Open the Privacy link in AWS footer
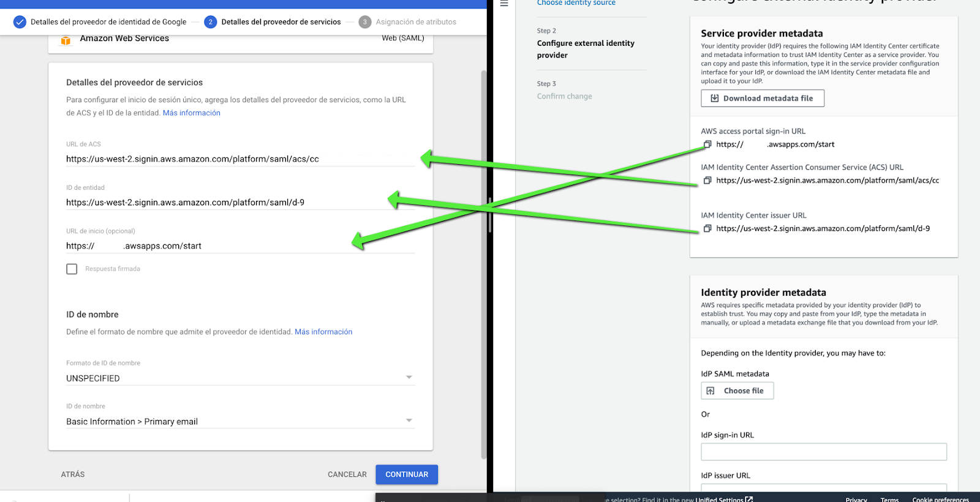 [x=856, y=500]
